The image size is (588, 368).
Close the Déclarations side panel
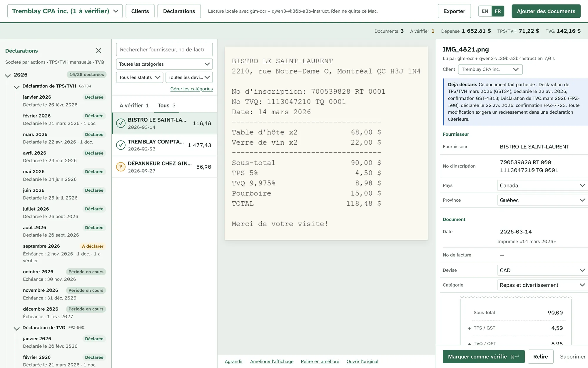[98, 51]
